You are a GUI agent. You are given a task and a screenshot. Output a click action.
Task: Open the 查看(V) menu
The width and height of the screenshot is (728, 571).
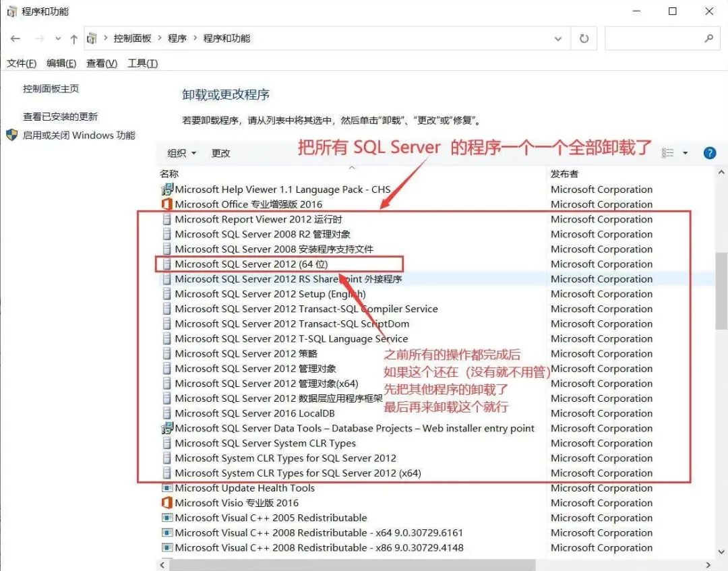pos(102,63)
